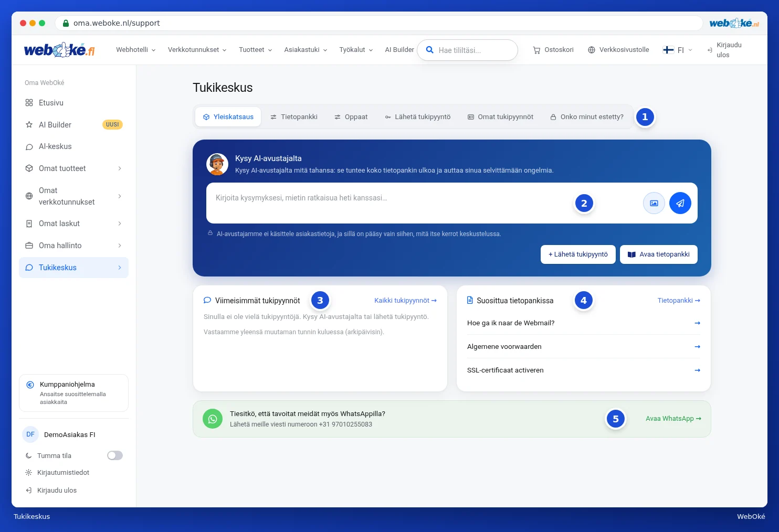Image resolution: width=779 pixels, height=532 pixels.
Task: Follow the Avaa WhatsApp link
Action: pos(673,419)
